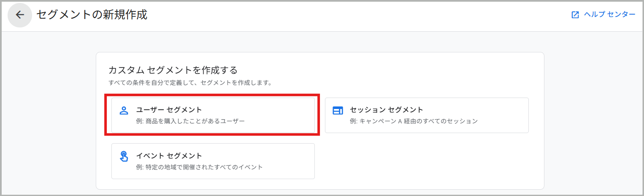Click the external-link icon beside ヘルプ センター
The image size is (644, 196).
(x=575, y=15)
